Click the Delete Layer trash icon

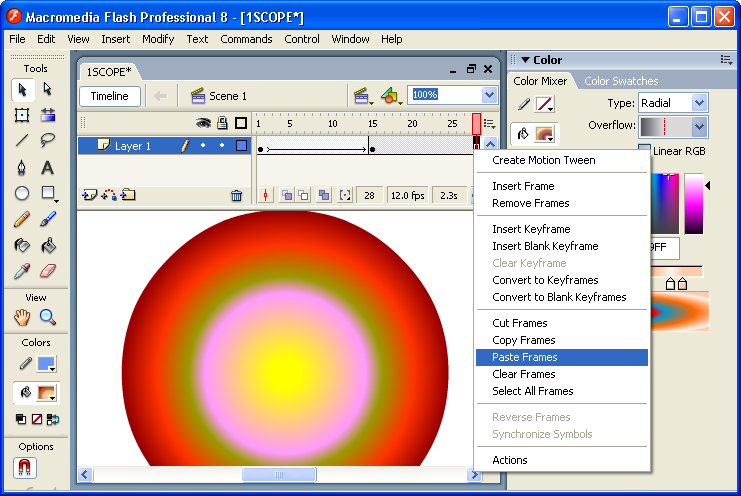tap(236, 196)
